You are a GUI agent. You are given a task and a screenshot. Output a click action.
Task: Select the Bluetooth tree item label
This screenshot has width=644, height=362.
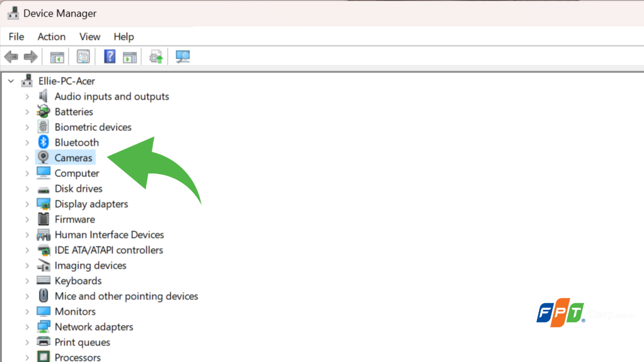77,143
